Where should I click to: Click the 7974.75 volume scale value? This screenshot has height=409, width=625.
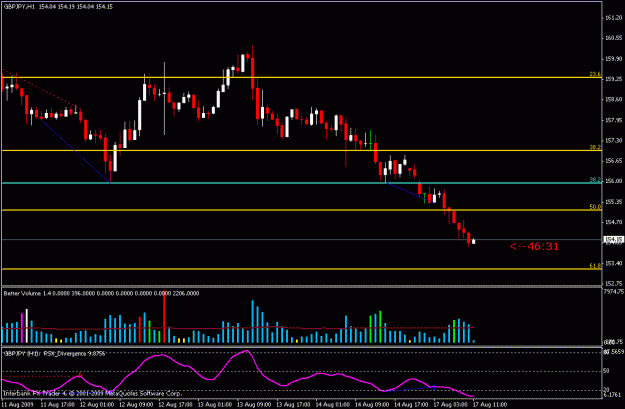point(613,292)
